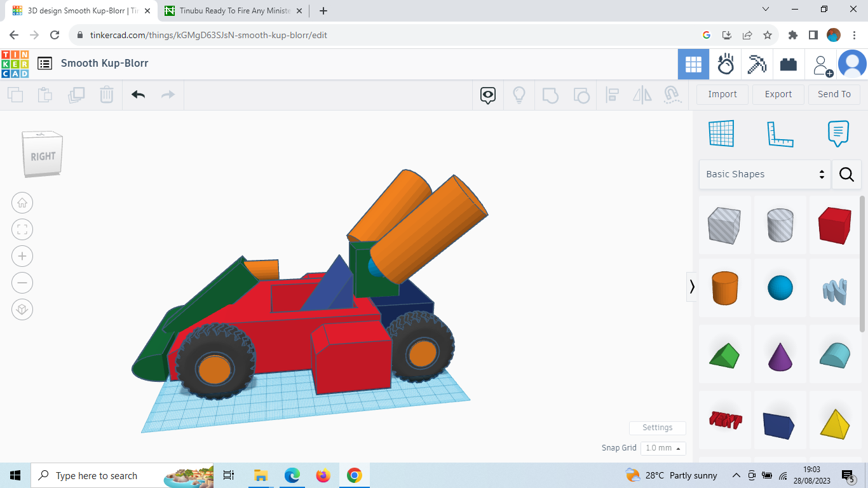Select the Mirror tool

click(x=642, y=95)
